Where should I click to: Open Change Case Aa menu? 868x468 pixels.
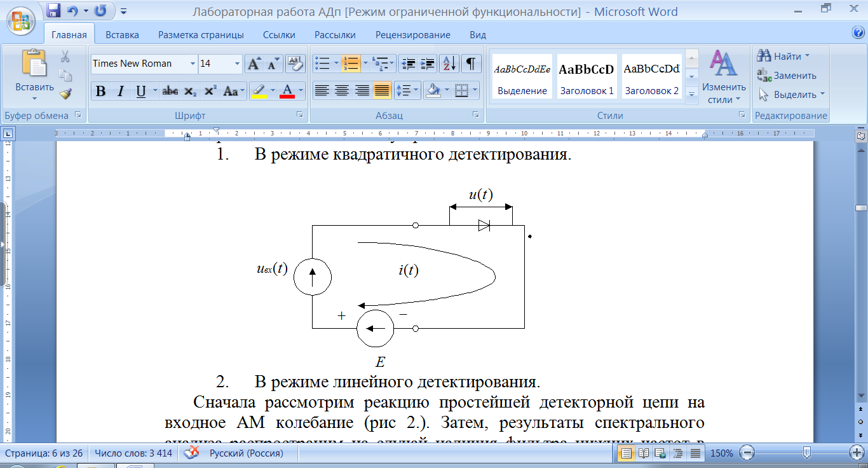coord(233,91)
